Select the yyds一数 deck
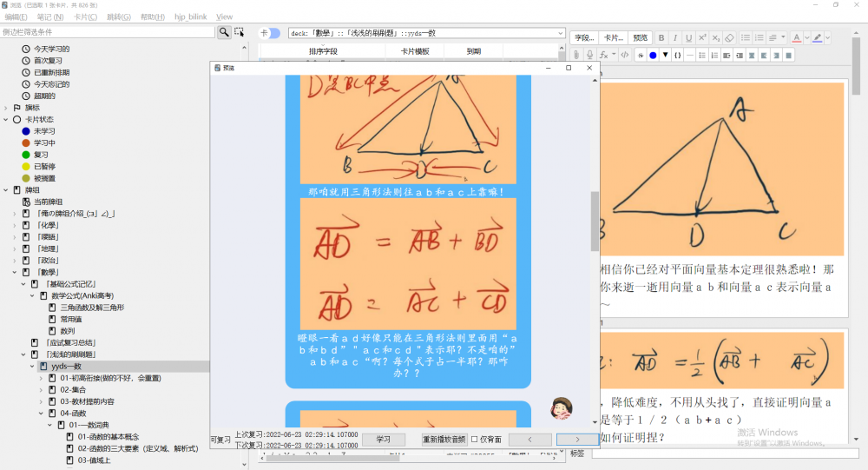The height and width of the screenshot is (470, 868). [66, 367]
